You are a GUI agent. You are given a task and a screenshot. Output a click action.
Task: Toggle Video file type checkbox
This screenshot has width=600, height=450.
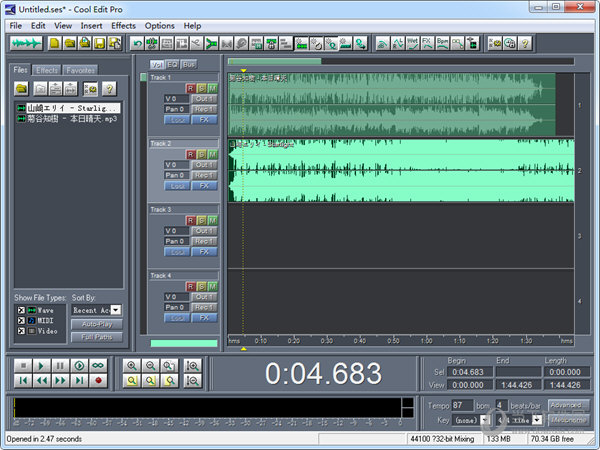pos(21,331)
